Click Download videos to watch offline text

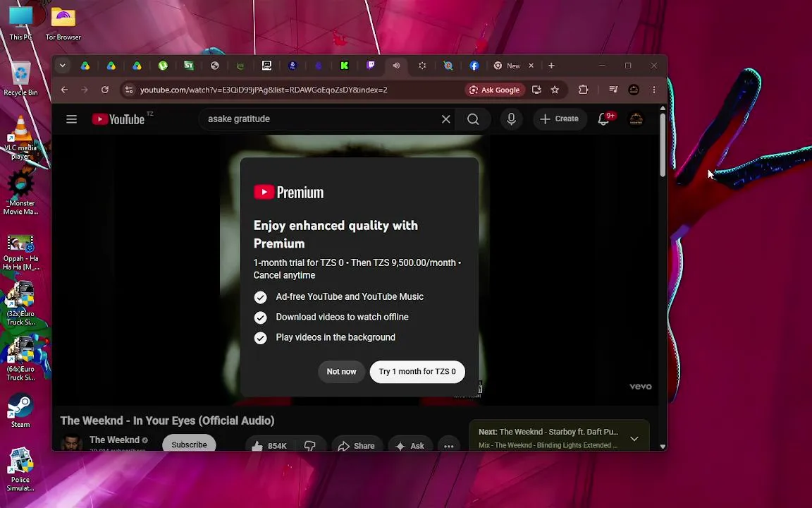coord(342,317)
